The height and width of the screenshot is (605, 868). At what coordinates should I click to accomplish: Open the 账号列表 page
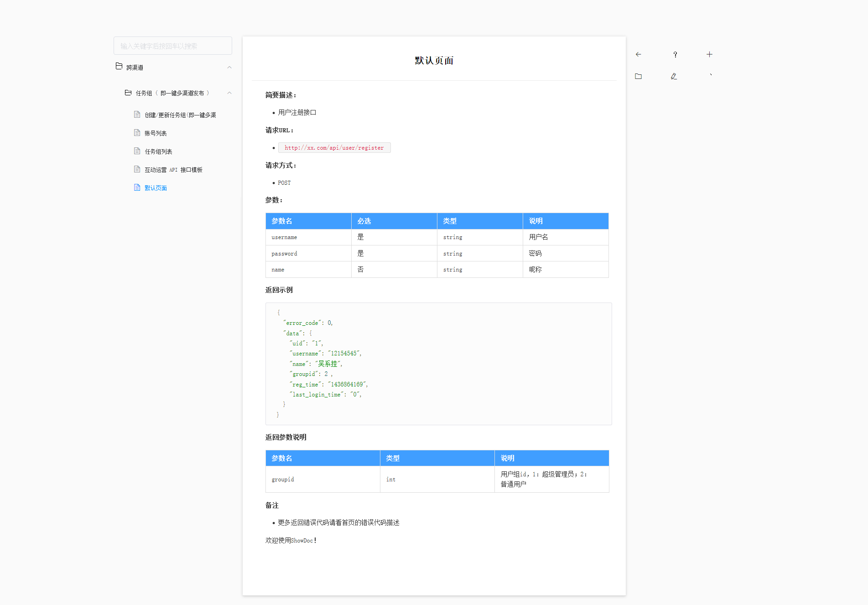pos(156,133)
